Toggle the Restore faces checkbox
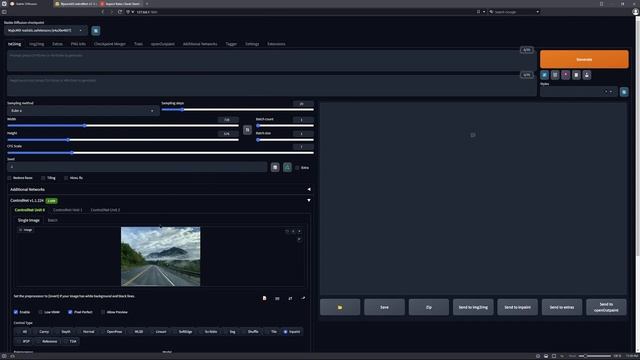This screenshot has height=360, width=640. 9,178
